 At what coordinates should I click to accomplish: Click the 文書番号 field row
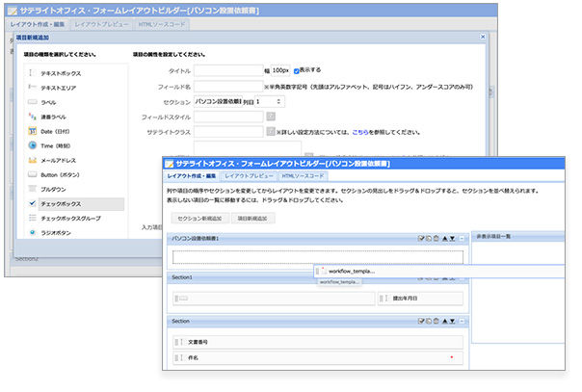(318, 342)
